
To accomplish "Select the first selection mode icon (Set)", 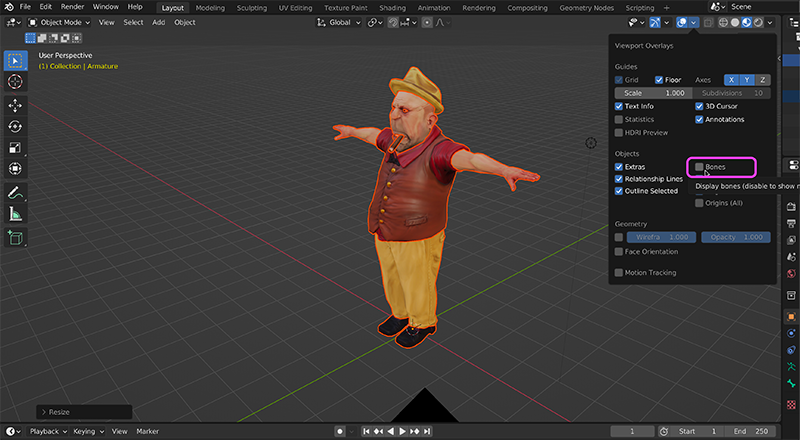I will point(31,38).
